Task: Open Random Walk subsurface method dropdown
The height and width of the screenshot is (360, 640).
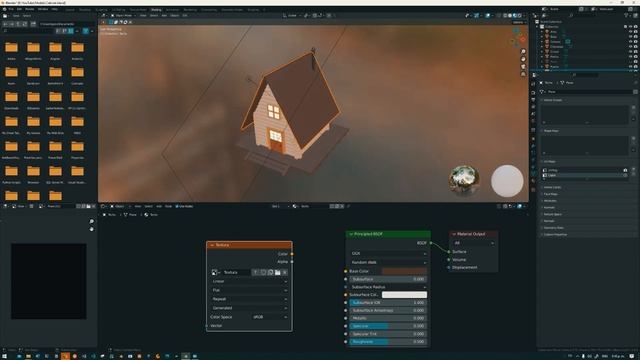Action: [x=388, y=262]
